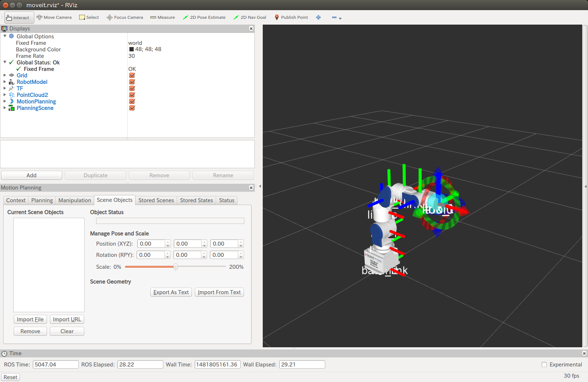The image size is (588, 382).
Task: Click the Grid display icon
Action: (x=12, y=75)
